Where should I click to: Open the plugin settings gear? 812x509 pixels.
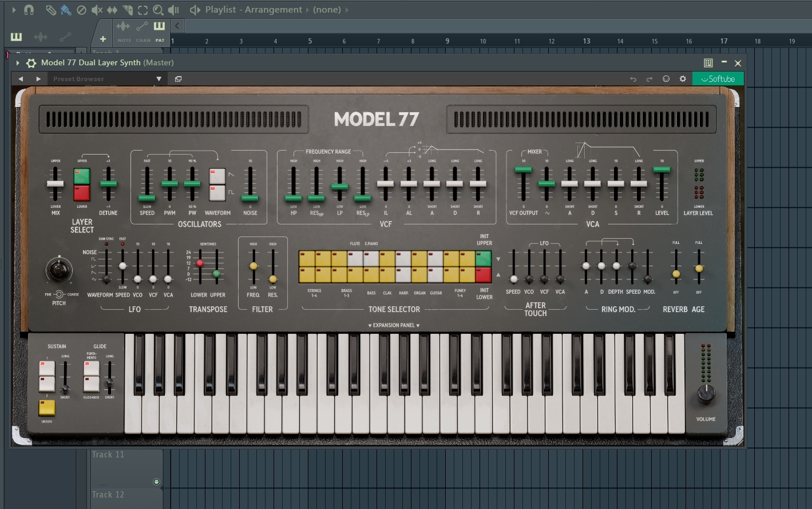[x=682, y=78]
